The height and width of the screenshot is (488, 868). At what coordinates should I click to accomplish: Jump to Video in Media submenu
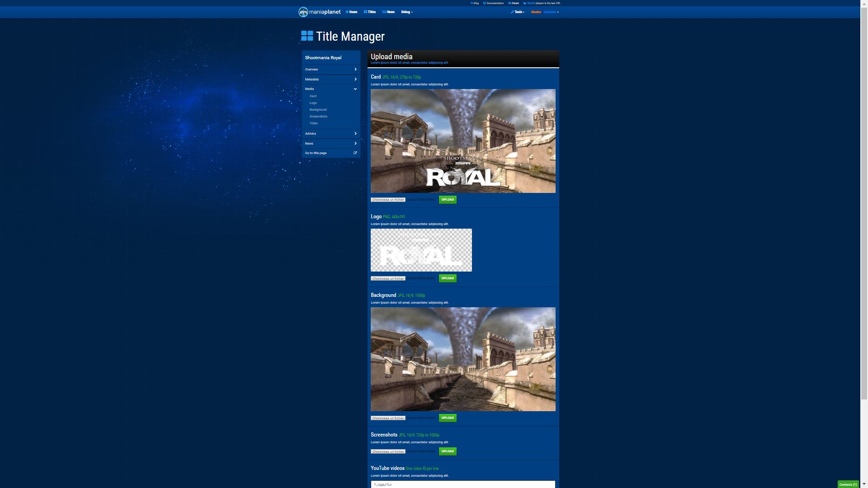coord(314,123)
